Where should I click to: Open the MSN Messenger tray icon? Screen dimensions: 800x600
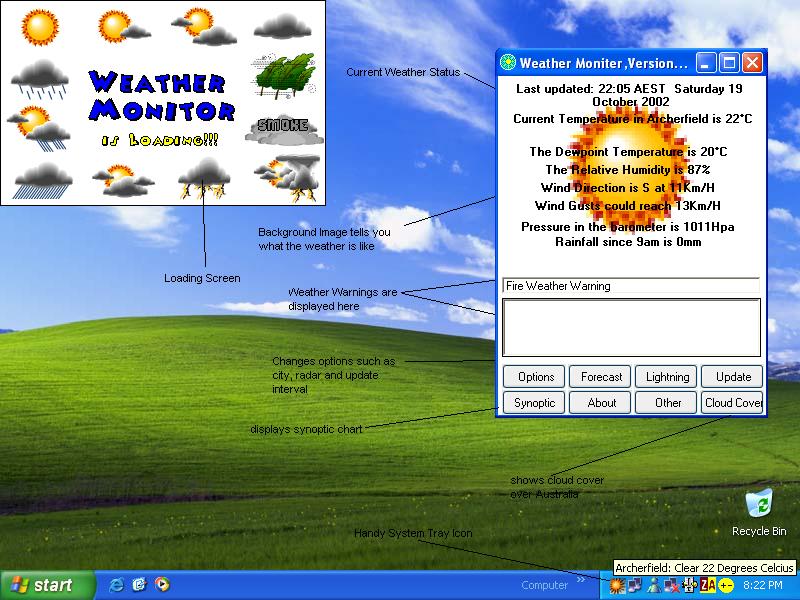pyautogui.click(x=654, y=585)
